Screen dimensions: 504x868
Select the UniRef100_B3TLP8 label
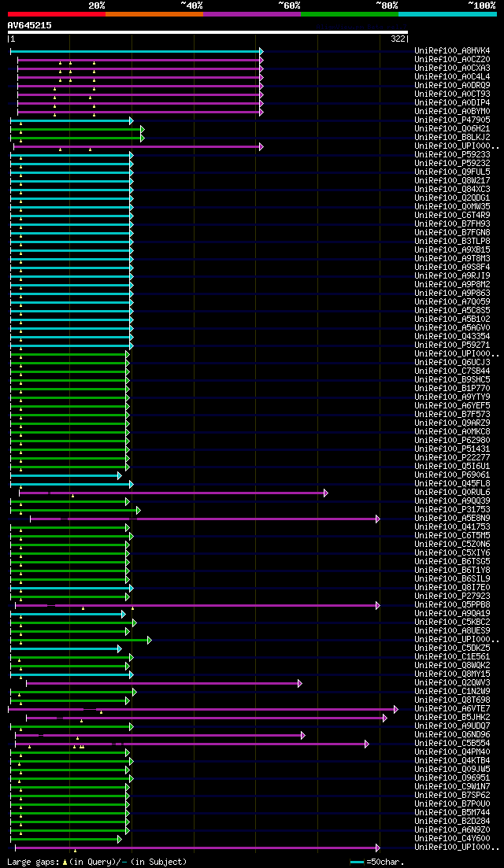(452, 242)
